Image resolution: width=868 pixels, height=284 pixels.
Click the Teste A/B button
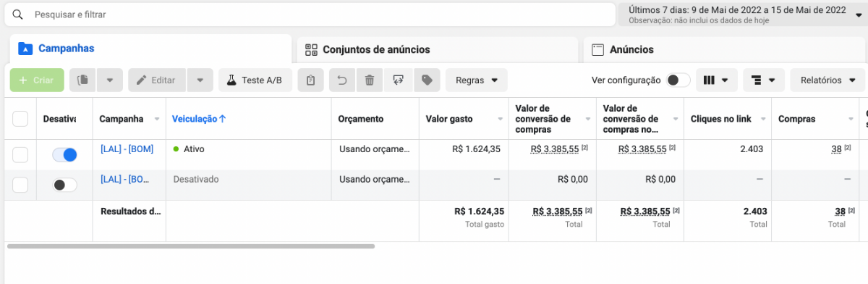[x=255, y=80]
